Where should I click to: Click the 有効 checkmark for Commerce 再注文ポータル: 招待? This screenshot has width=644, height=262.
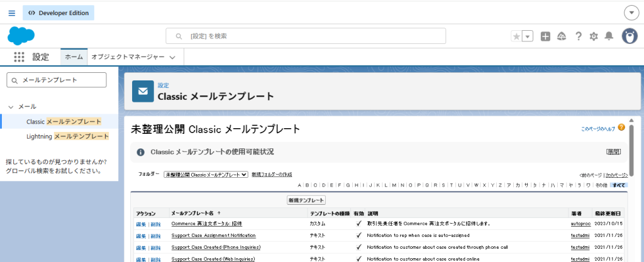click(359, 224)
